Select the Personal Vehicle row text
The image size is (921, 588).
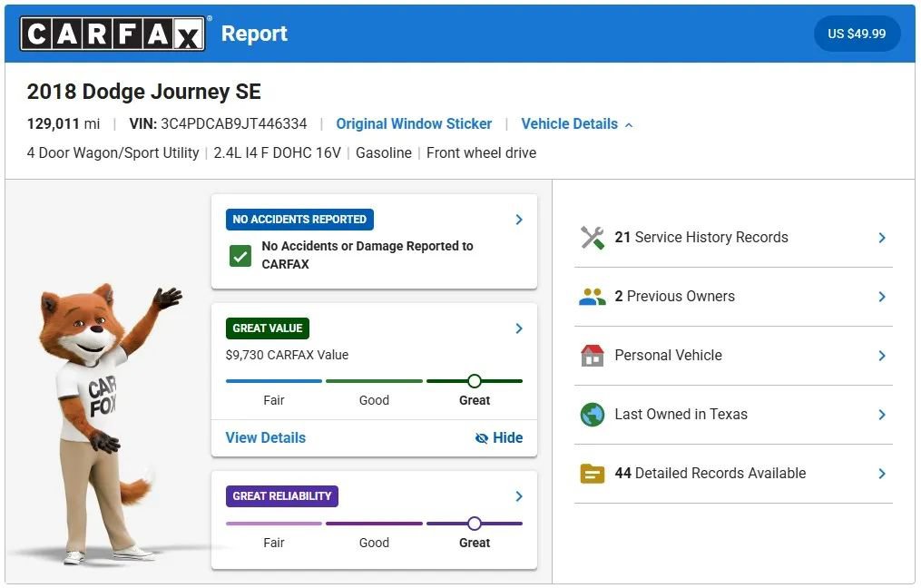pos(669,356)
